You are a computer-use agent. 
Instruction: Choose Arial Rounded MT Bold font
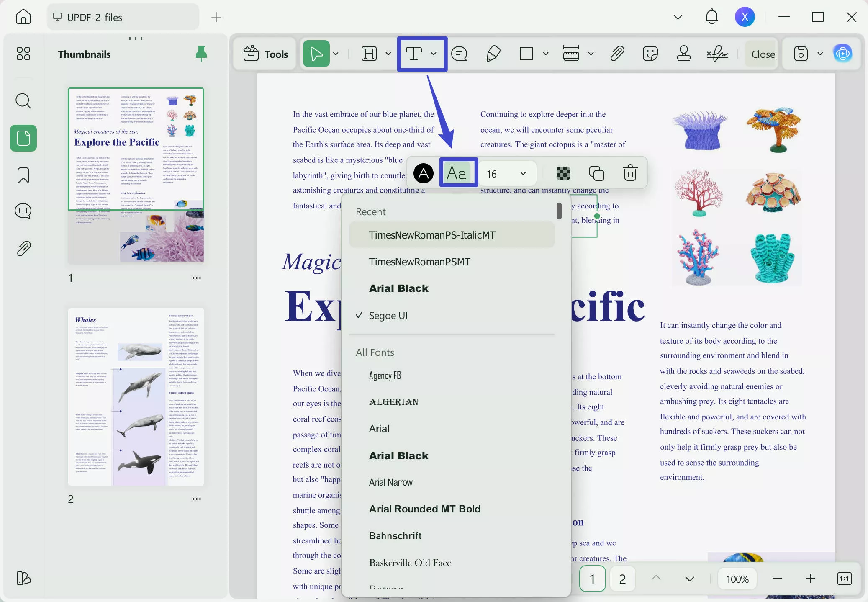pyautogui.click(x=424, y=509)
